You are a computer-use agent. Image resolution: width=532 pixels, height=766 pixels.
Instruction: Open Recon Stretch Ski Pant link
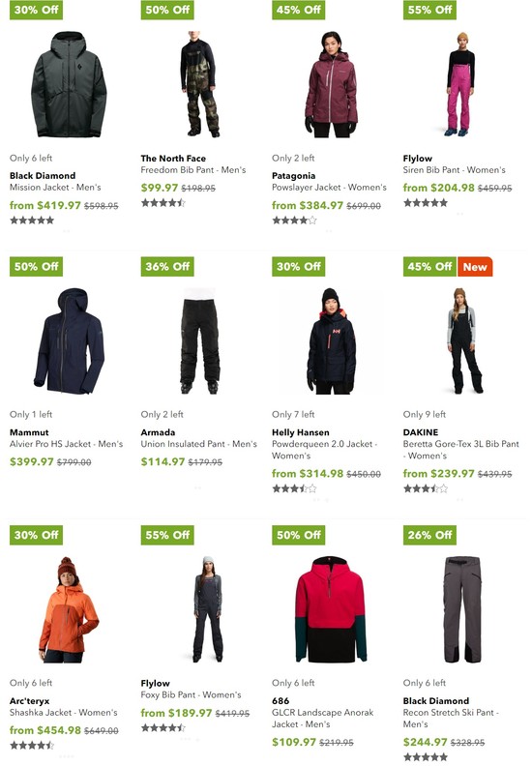(x=451, y=718)
